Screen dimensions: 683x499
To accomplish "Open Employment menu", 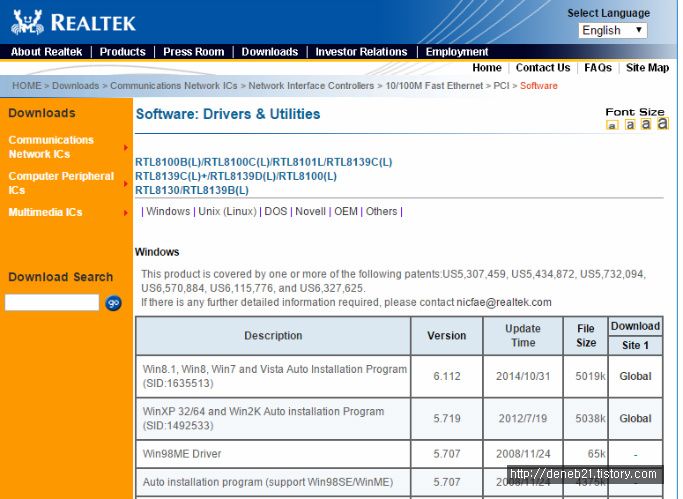I will pos(456,52).
